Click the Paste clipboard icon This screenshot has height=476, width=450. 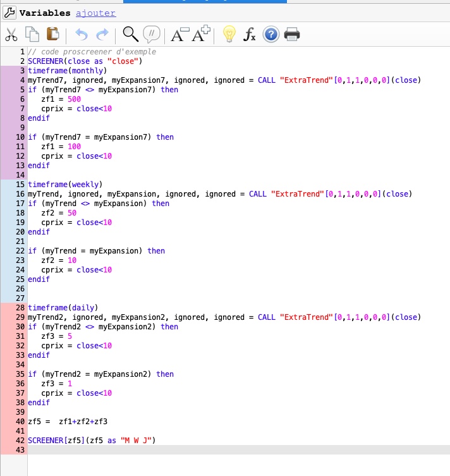coord(53,34)
